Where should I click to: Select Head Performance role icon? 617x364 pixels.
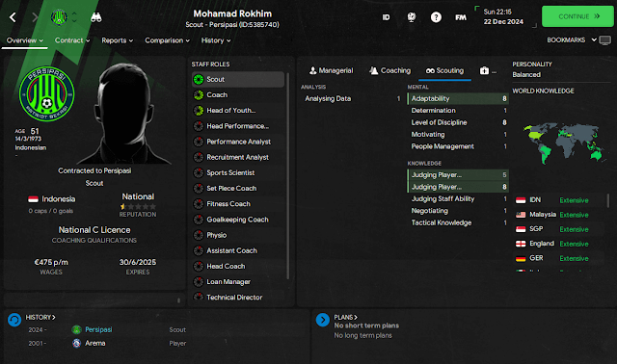tap(199, 126)
